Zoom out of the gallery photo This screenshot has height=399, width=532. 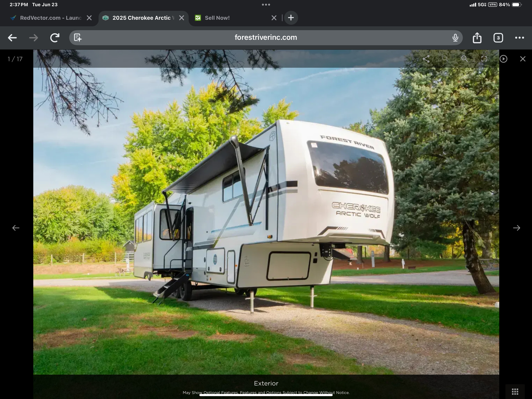445,59
